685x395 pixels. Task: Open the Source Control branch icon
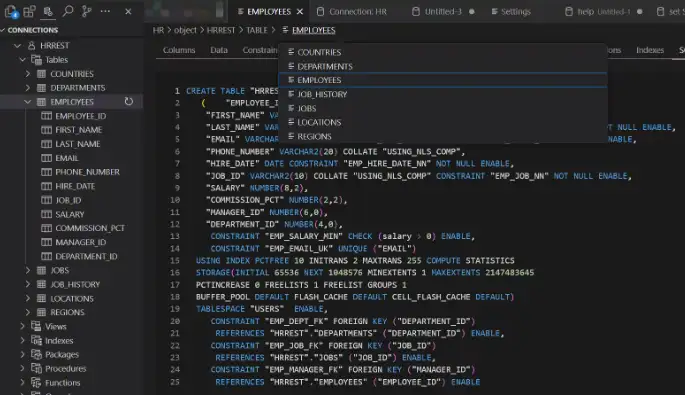coord(86,11)
